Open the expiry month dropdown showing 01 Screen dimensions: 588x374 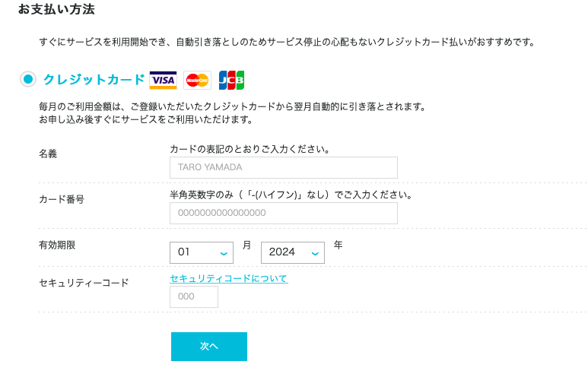coord(202,252)
